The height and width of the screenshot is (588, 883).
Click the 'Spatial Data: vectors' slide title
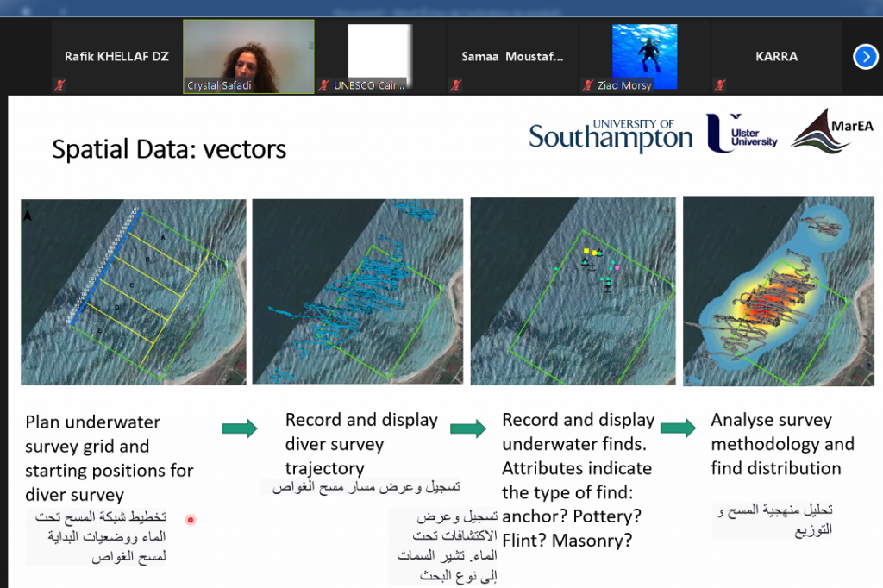(169, 149)
